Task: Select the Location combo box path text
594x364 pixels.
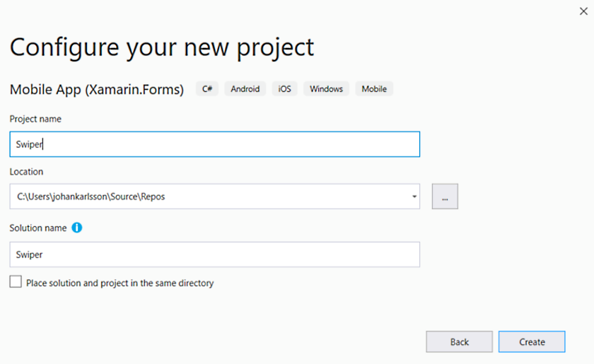Action: 91,196
